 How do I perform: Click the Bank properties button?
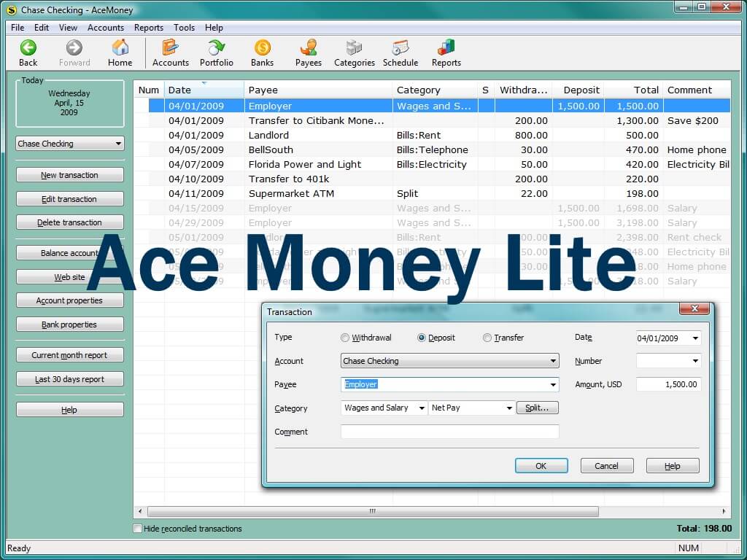pos(70,324)
